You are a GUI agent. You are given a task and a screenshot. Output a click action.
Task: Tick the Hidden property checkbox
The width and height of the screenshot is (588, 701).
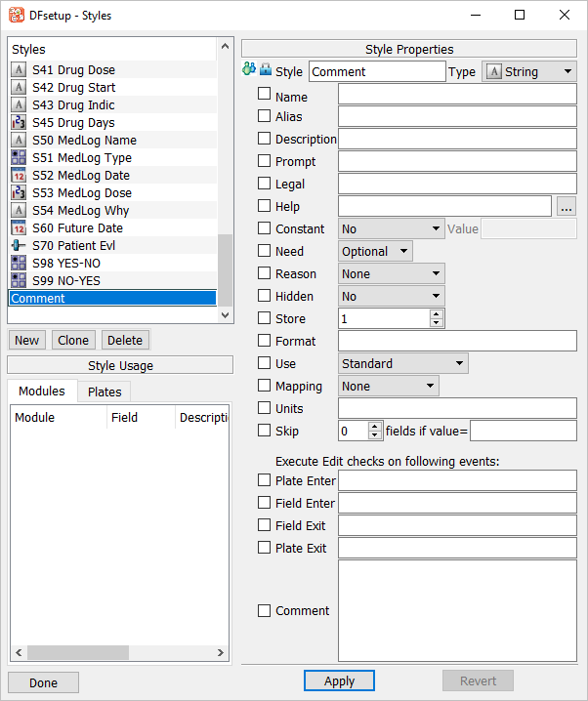click(264, 296)
